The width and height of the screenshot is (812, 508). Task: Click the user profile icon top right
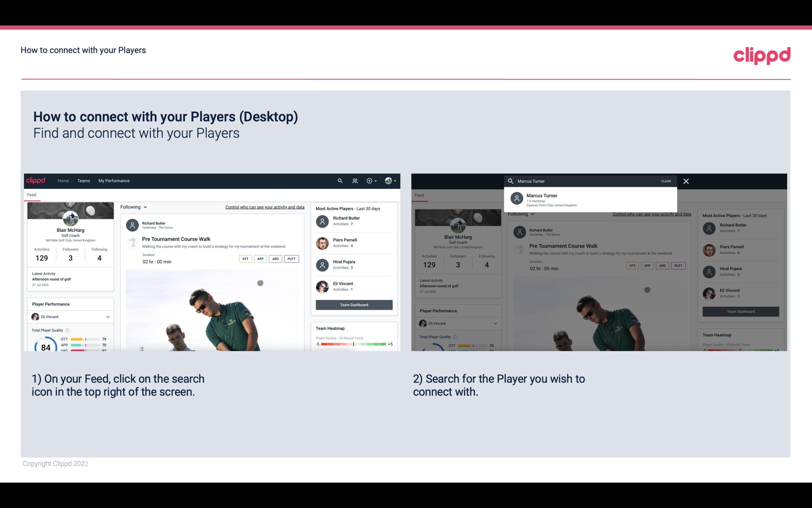(x=389, y=181)
